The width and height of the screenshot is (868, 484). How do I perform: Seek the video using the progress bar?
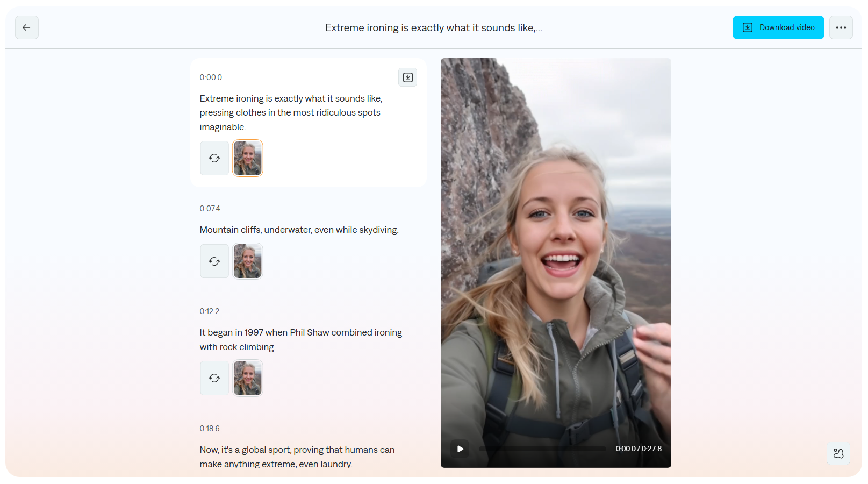tap(542, 448)
